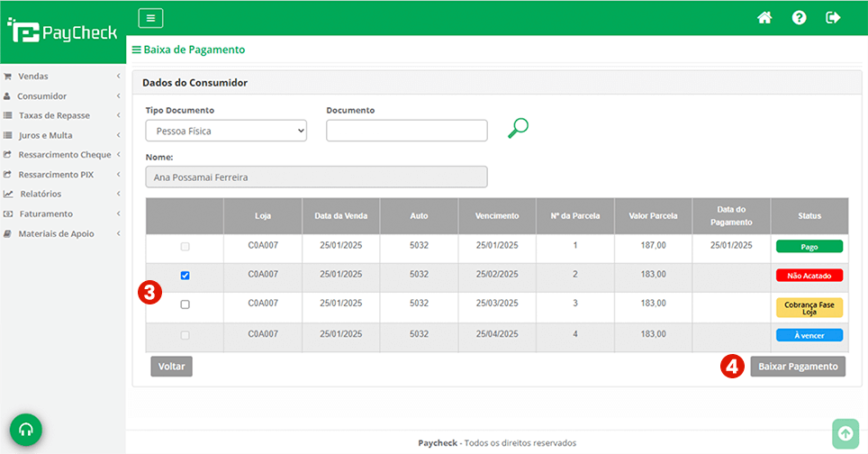Open the hamburger menu toggle button
The width and height of the screenshot is (868, 454).
(x=150, y=18)
